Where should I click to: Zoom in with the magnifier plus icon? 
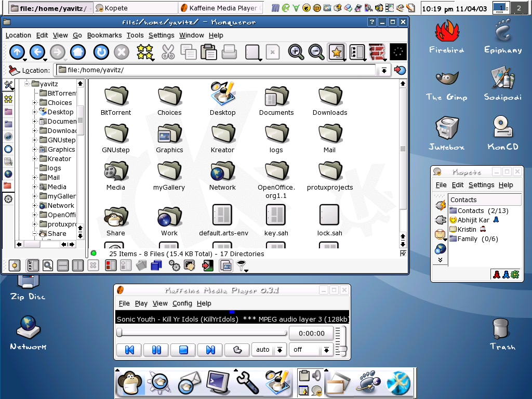click(x=296, y=52)
